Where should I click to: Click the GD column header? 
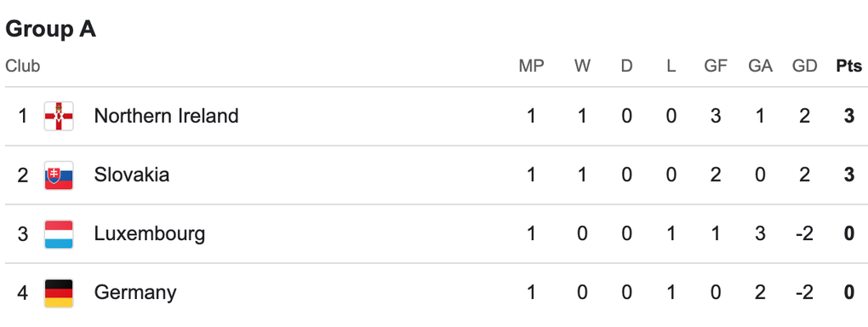pyautogui.click(x=804, y=66)
